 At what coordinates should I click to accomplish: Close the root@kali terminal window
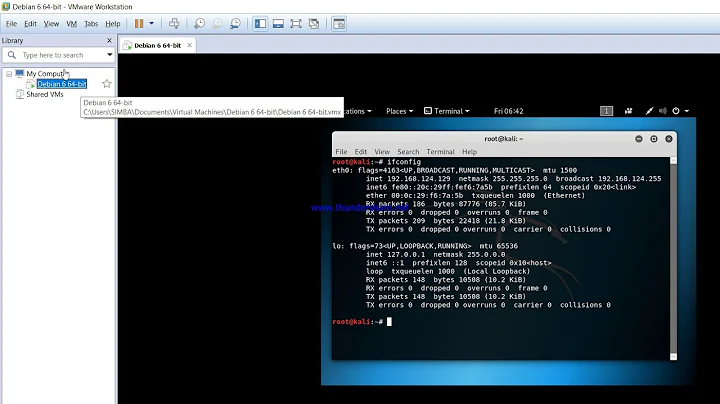tap(669, 139)
